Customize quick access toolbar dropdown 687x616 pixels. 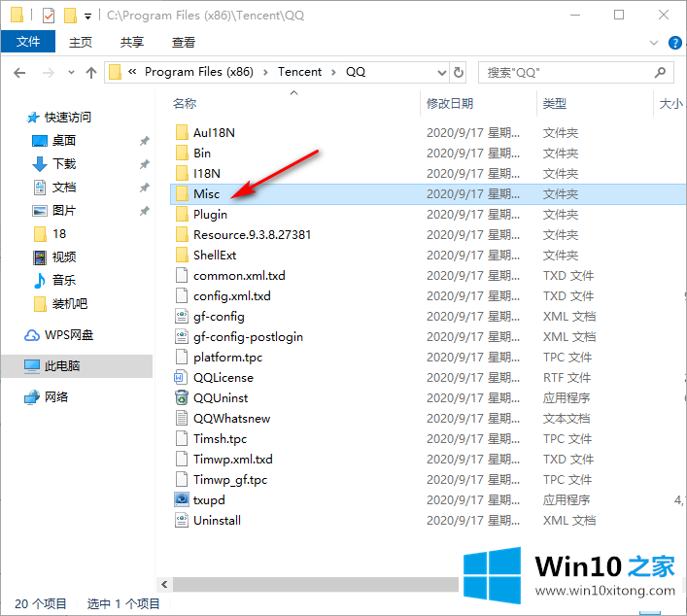click(x=88, y=17)
